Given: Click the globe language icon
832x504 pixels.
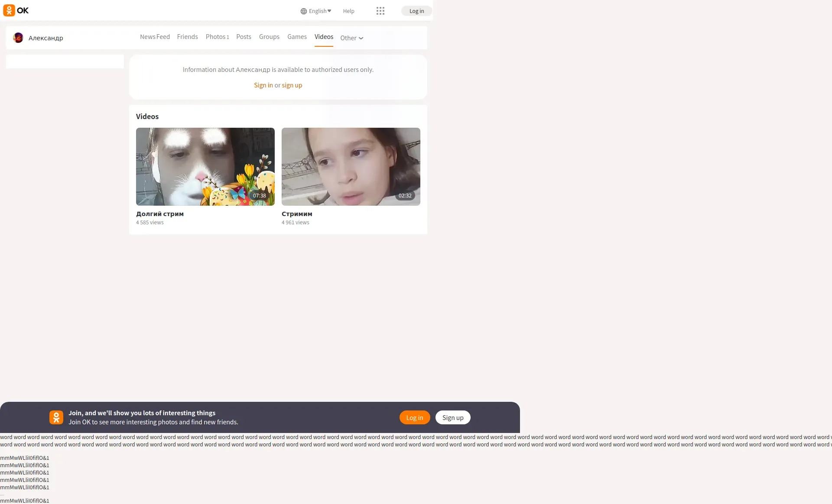Looking at the screenshot, I should pos(303,11).
